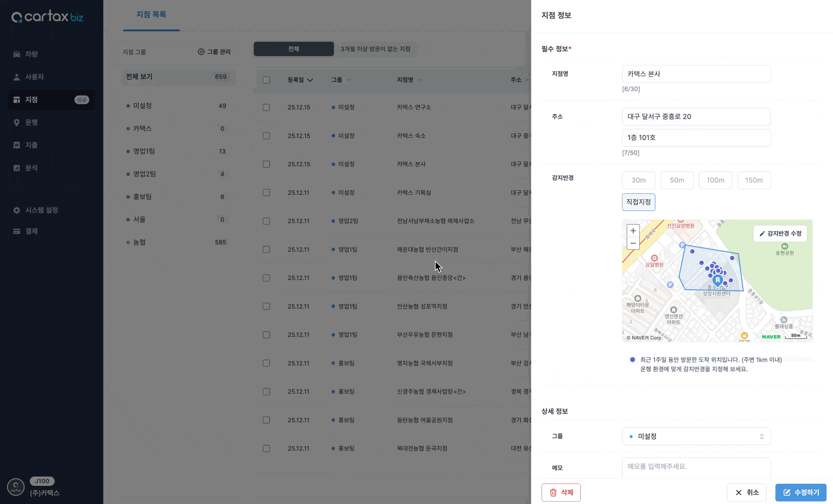Viewport: 833px width, 504px height.
Task: Select the 전체 filter tab
Action: pyautogui.click(x=294, y=49)
